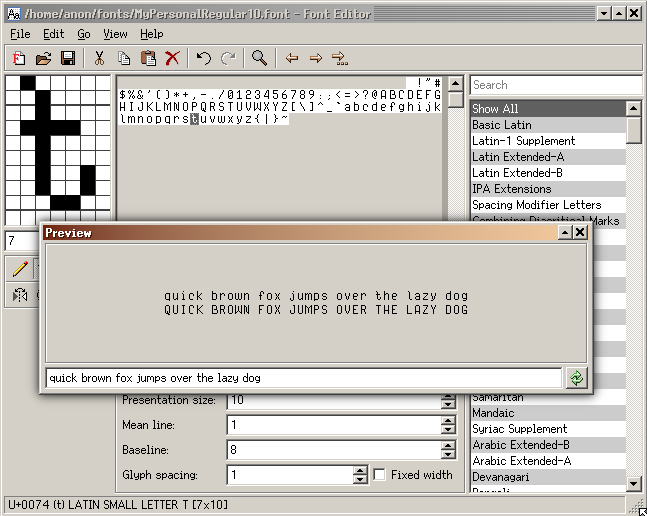647x516 pixels.
Task: Choose IPA Extensions in block list
Action: click(x=511, y=189)
